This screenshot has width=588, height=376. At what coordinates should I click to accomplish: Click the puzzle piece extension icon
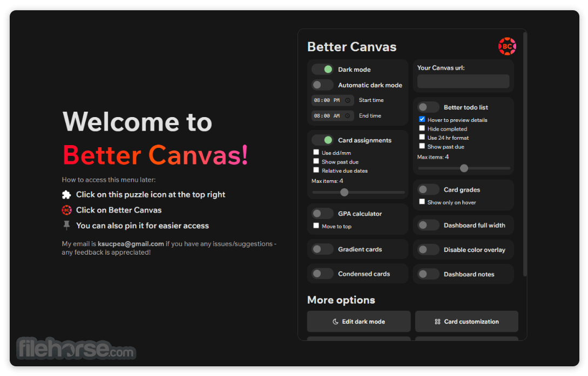[66, 195]
